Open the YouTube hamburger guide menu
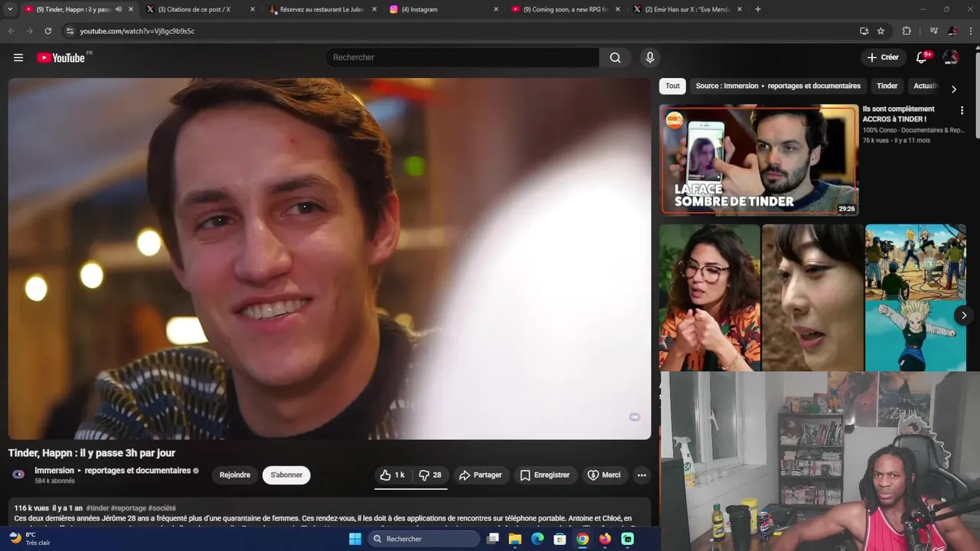 18,57
